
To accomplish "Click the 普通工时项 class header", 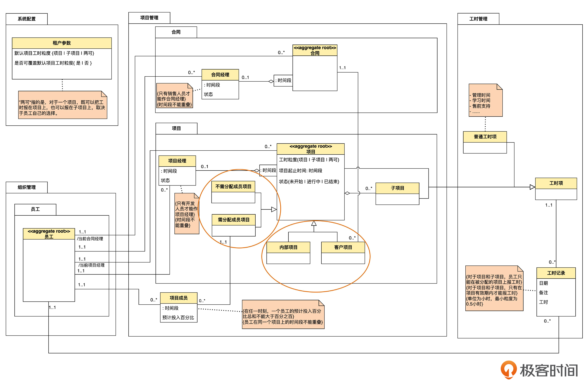I will tap(485, 137).
